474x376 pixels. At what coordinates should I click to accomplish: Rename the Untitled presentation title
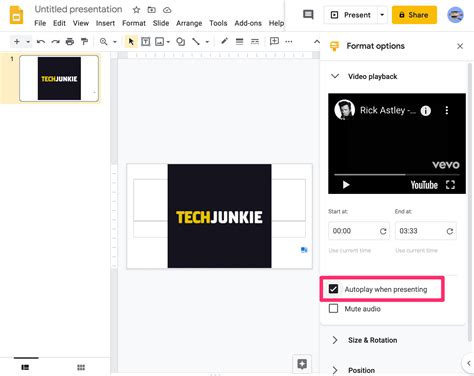[x=78, y=9]
